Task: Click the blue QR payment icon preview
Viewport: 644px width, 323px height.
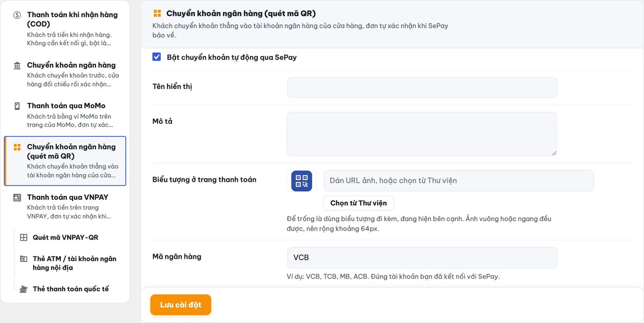Action: coord(301,181)
